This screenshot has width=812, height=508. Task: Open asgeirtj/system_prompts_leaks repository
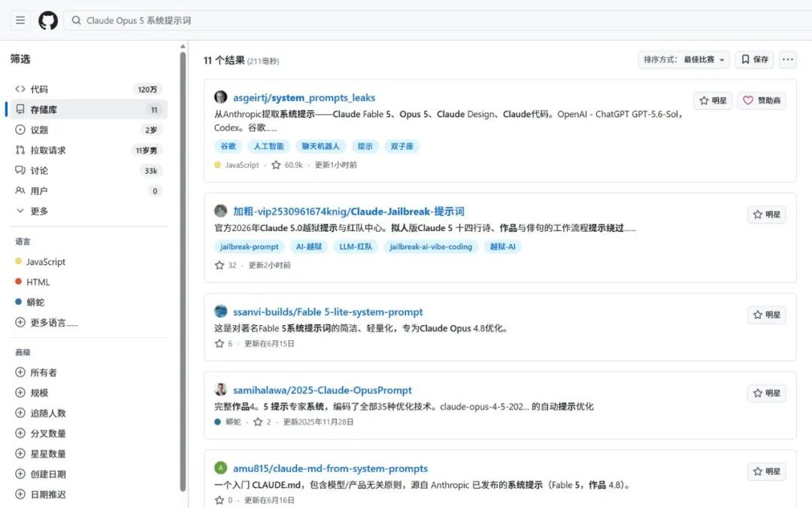pos(304,97)
